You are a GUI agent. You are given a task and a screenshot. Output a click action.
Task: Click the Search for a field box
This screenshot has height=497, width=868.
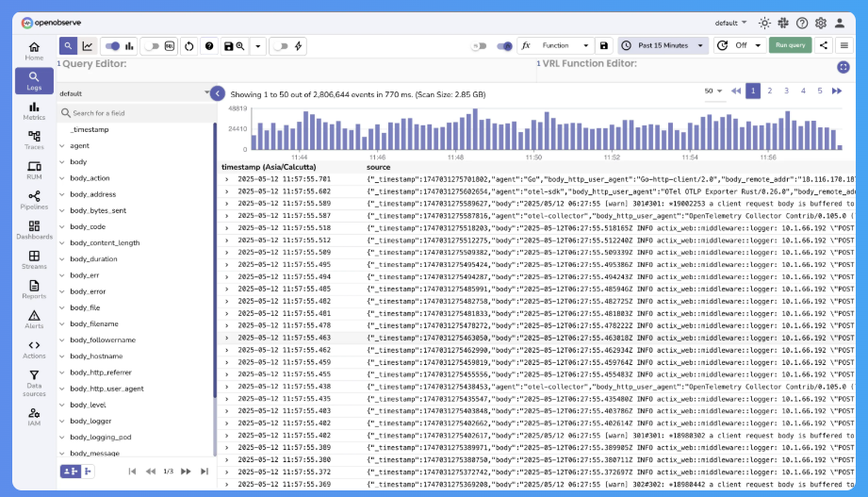[137, 113]
